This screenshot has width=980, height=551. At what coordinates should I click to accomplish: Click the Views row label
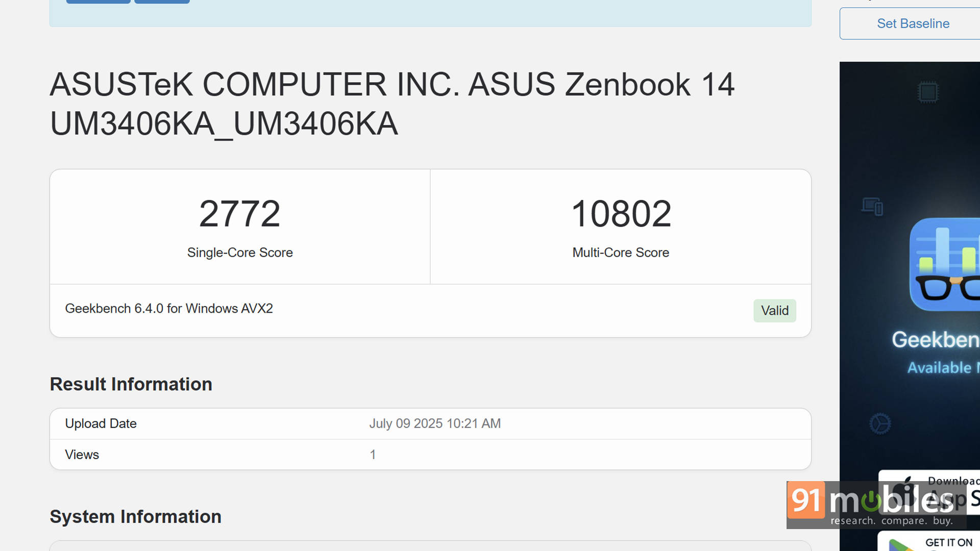pyautogui.click(x=82, y=455)
